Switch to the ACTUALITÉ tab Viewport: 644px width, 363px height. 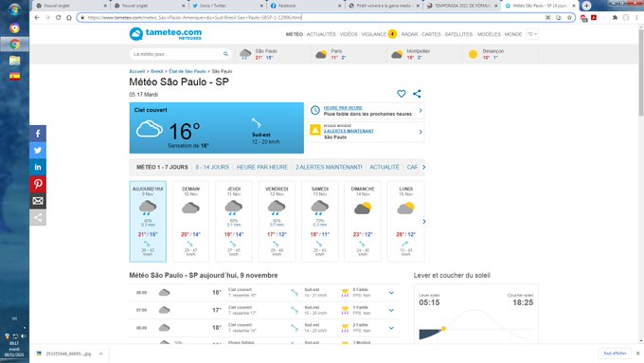coord(385,168)
